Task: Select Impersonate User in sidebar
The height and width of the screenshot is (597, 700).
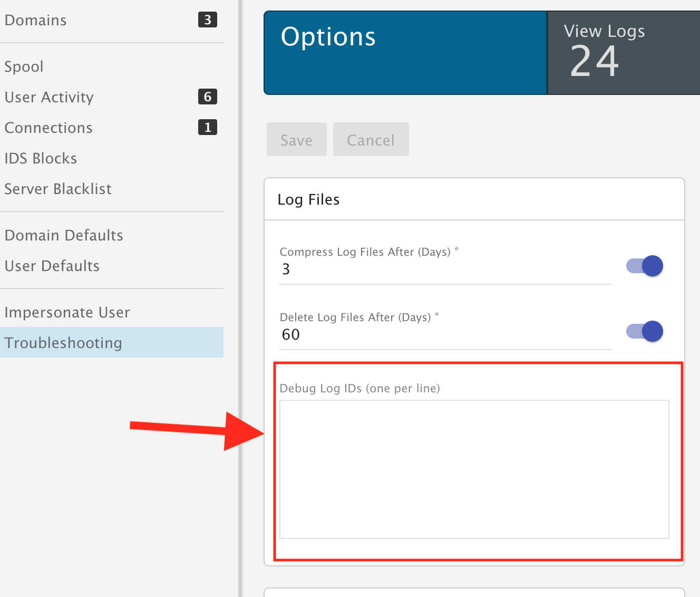Action: pos(67,313)
